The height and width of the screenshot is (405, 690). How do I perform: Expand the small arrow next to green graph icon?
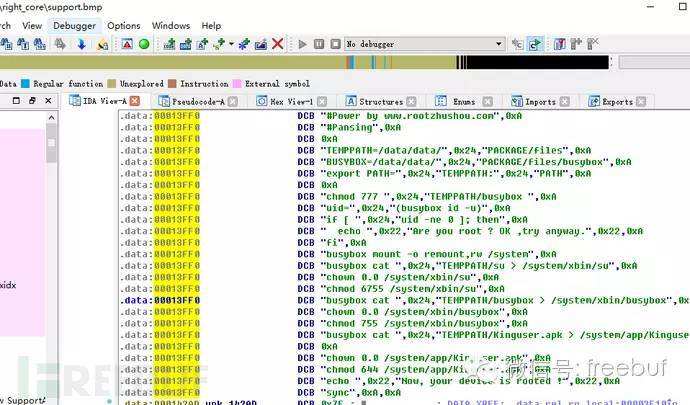click(231, 44)
